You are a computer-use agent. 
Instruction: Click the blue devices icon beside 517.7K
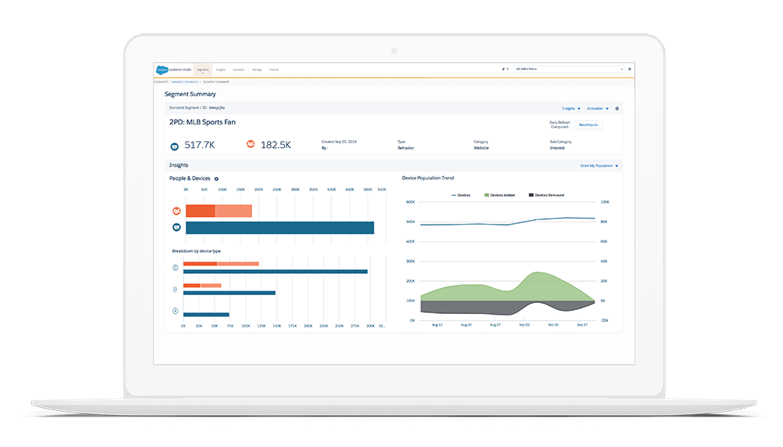point(174,146)
